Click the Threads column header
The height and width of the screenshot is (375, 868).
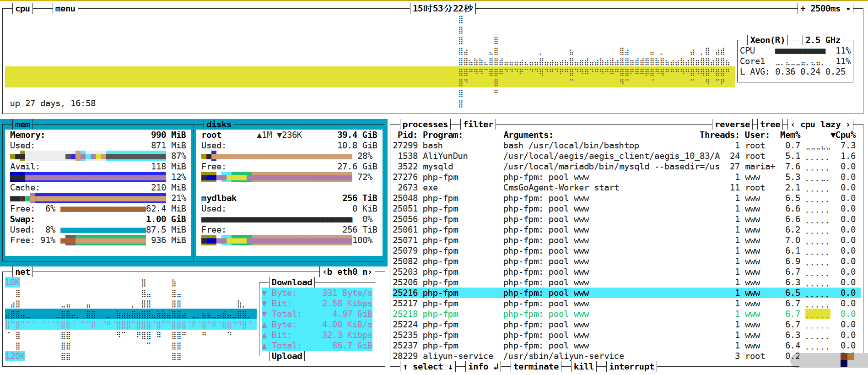(719, 135)
